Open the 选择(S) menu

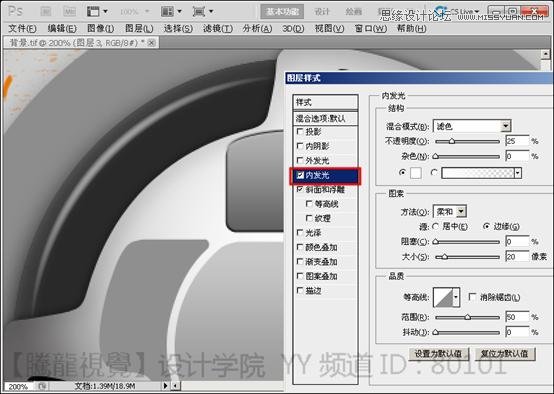pyautogui.click(x=178, y=29)
